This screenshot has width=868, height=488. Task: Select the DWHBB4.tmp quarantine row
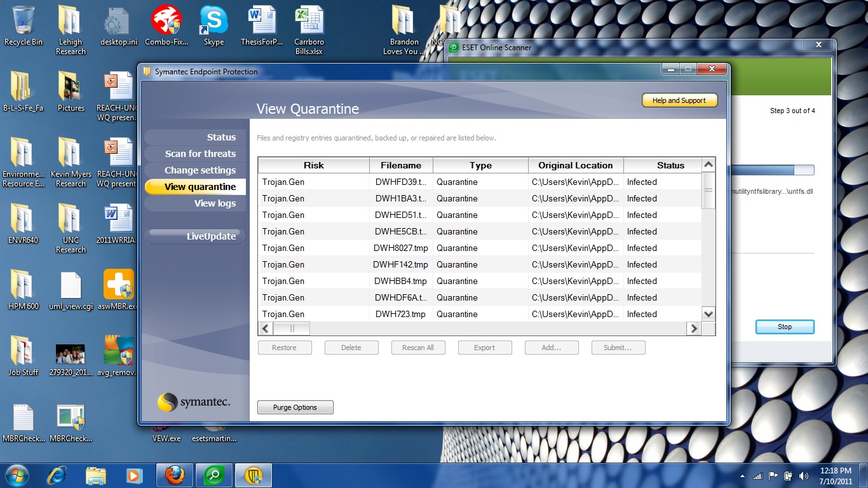point(480,281)
